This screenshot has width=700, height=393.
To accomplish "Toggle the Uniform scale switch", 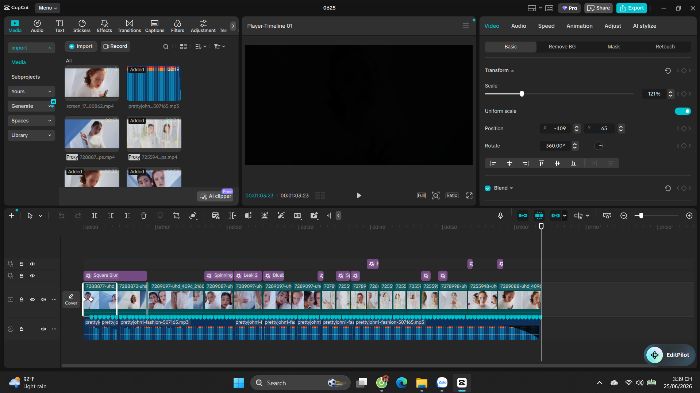I will tap(683, 111).
